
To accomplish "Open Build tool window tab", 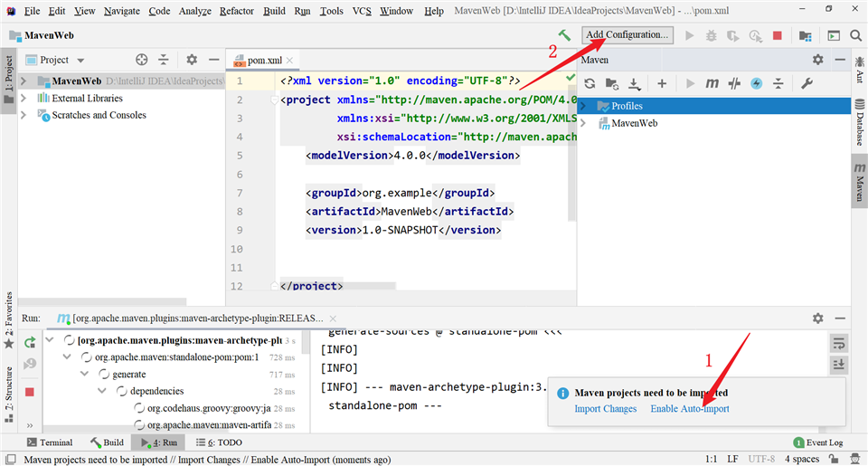I will coord(108,442).
